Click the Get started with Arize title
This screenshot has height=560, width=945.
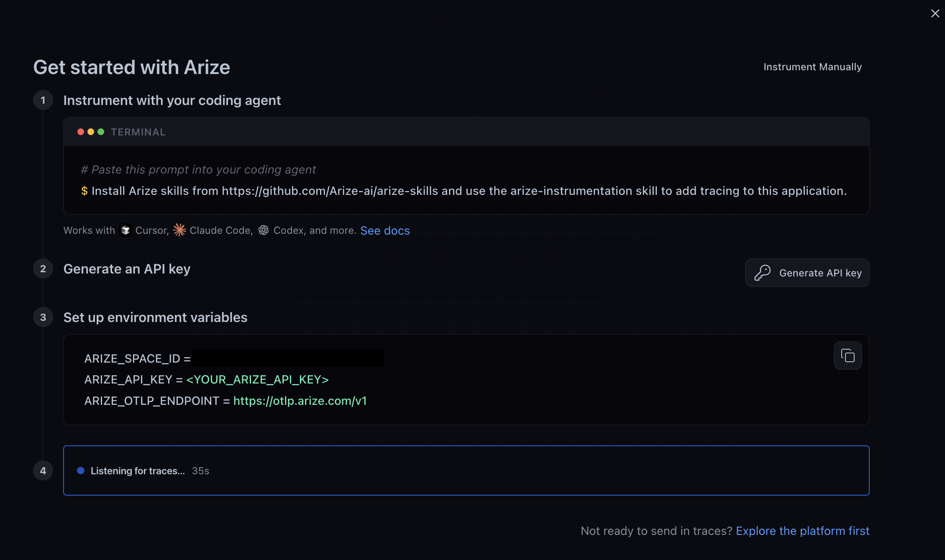tap(131, 67)
